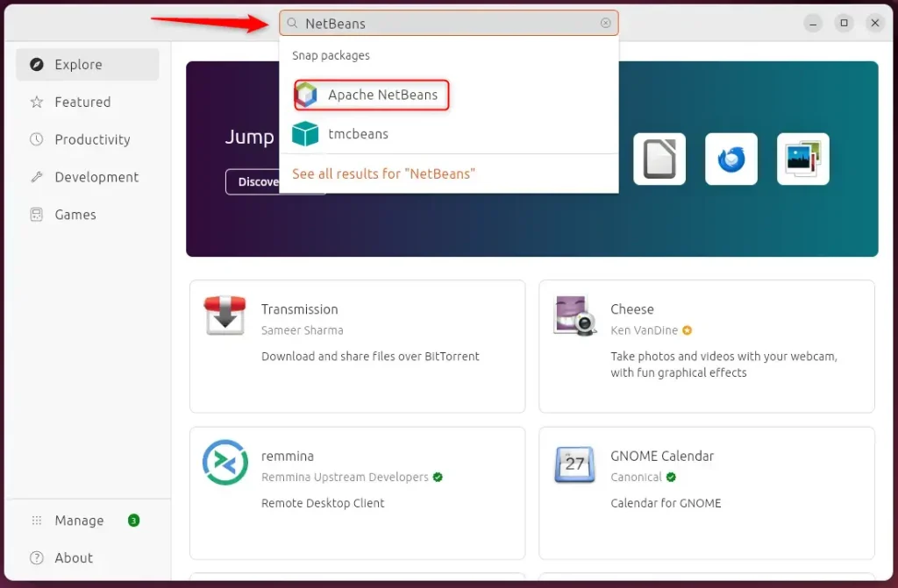This screenshot has width=898, height=588.
Task: Open the Games category
Action: pyautogui.click(x=88, y=215)
